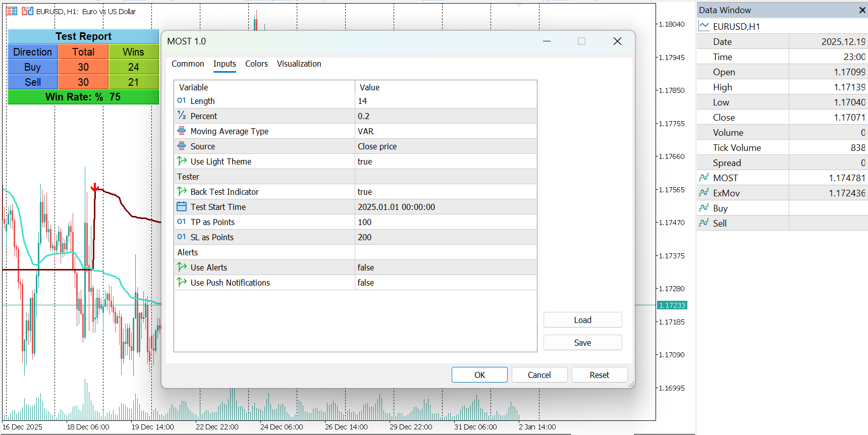868x435 pixels.
Task: Click the Variable column header
Action: pyautogui.click(x=264, y=87)
